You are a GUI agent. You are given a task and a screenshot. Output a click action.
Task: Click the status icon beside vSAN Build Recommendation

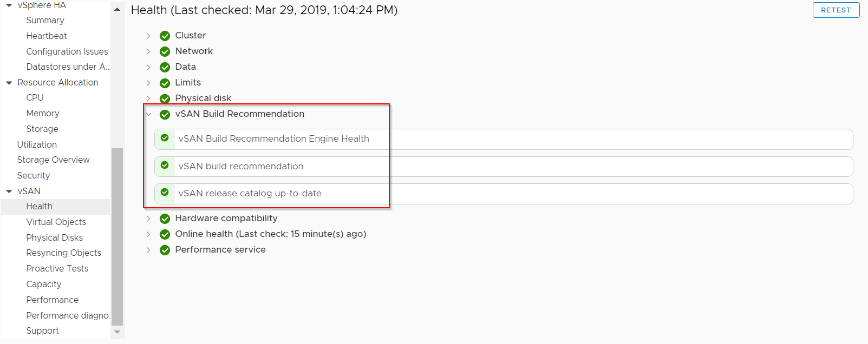(x=165, y=114)
